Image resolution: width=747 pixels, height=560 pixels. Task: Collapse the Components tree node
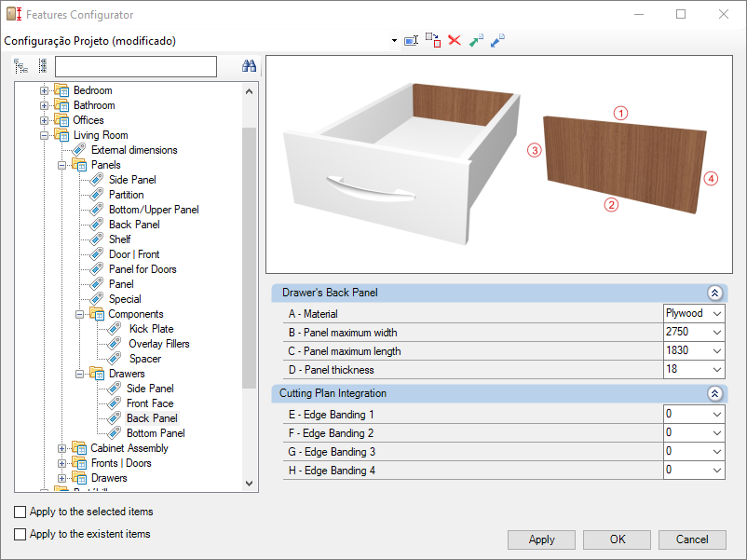(x=79, y=315)
